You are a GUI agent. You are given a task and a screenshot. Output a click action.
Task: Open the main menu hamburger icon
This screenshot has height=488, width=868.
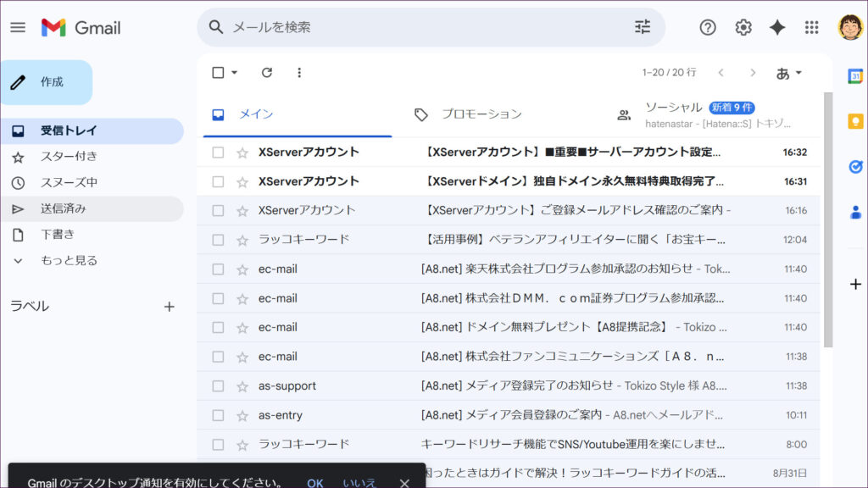pyautogui.click(x=18, y=27)
